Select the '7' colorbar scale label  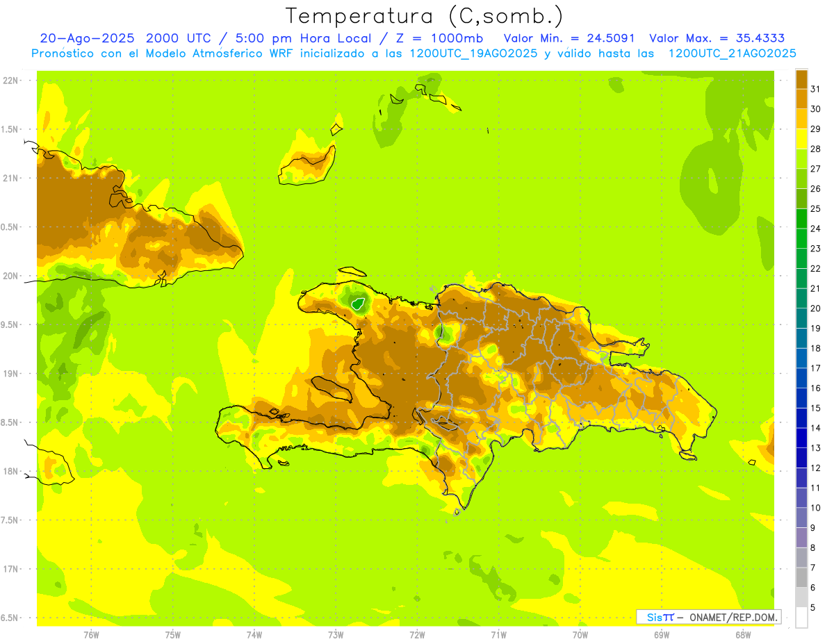[813, 568]
